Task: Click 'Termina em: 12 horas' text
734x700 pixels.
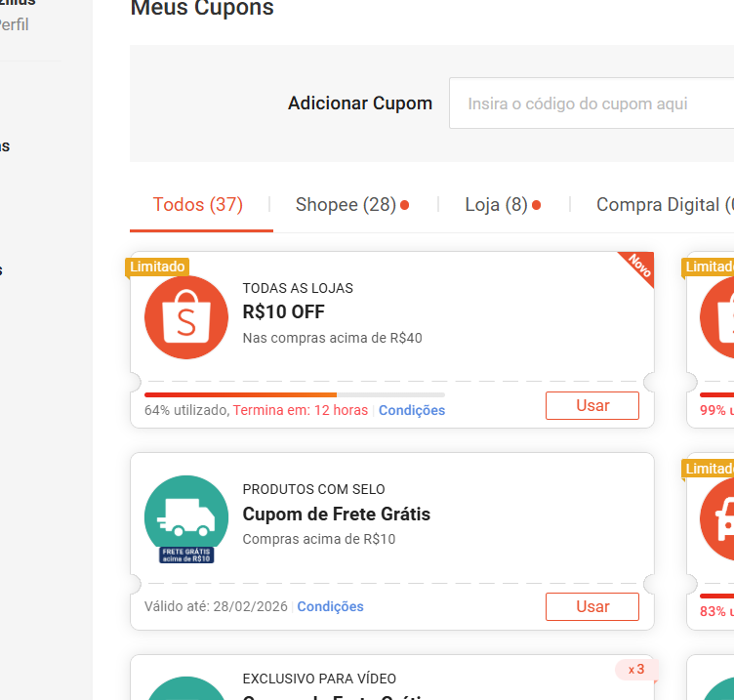Action: point(301,410)
